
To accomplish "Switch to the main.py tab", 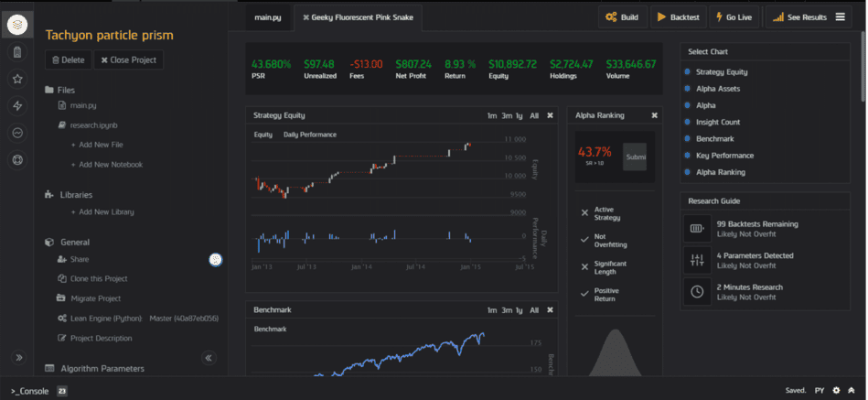I will coord(268,17).
